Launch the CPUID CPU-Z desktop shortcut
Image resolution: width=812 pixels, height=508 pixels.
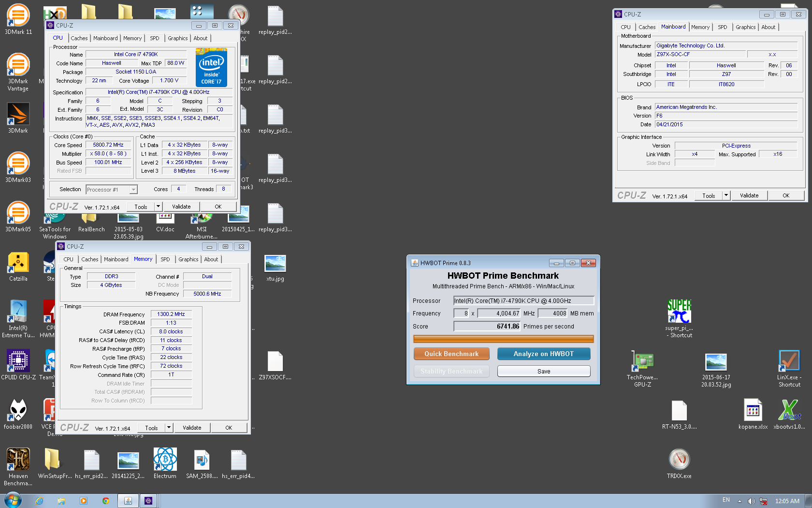tap(18, 365)
